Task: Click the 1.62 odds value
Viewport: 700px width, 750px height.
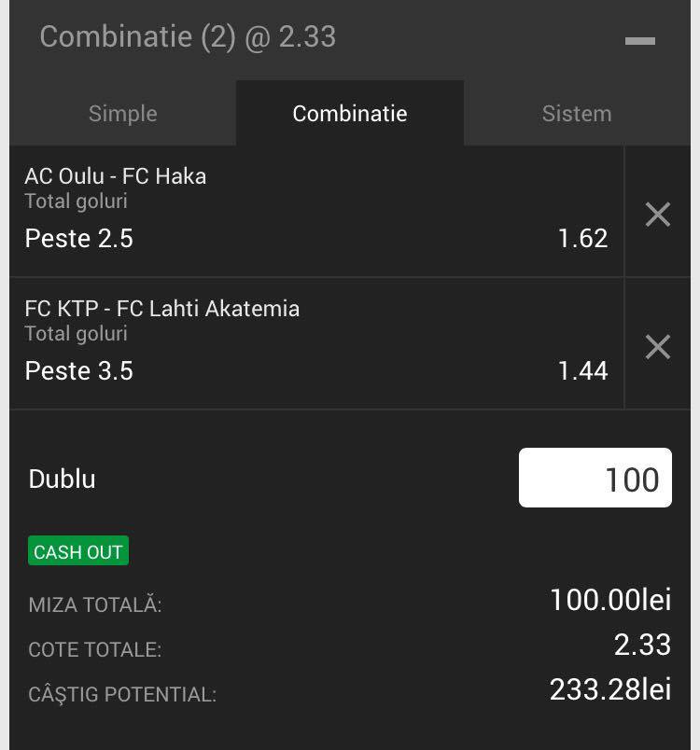Action: pos(583,238)
